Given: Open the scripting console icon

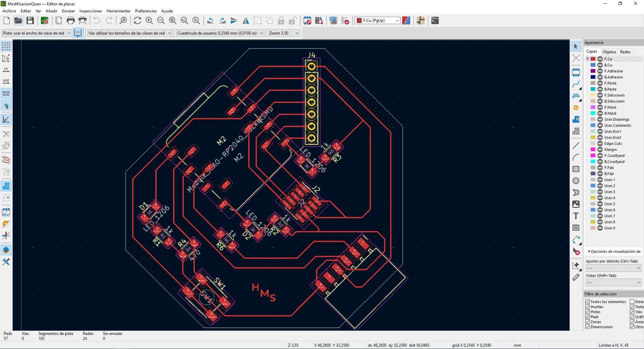Looking at the screenshot, I should tap(435, 21).
